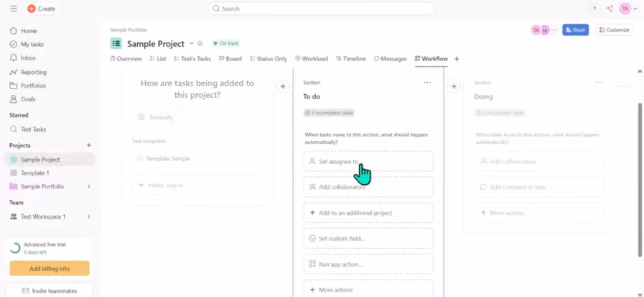Viewport: 644px width, 297px height.
Task: Choose Add collaborators in To do section
Action: point(368,187)
